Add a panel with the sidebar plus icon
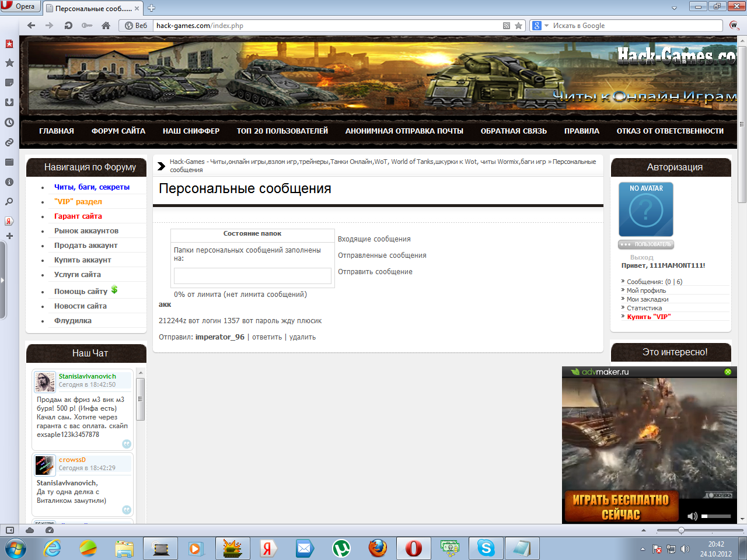Image resolution: width=747 pixels, height=560 pixels. pyautogui.click(x=9, y=236)
